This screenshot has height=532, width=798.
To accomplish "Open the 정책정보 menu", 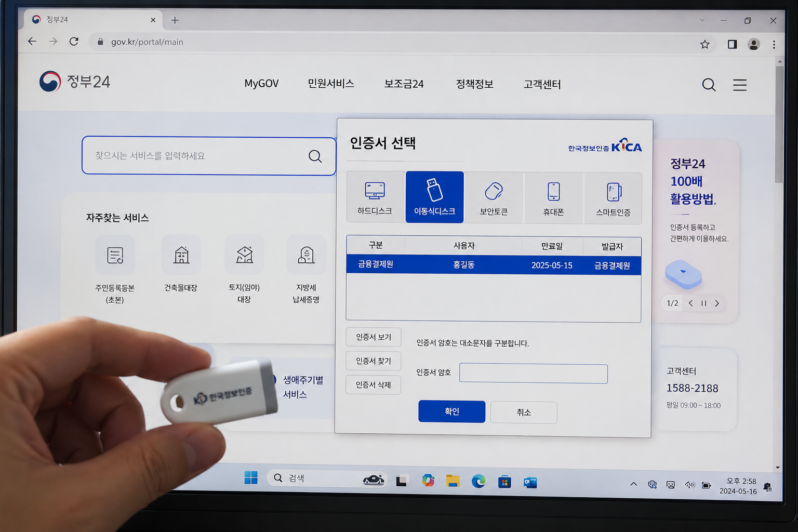I will click(474, 84).
